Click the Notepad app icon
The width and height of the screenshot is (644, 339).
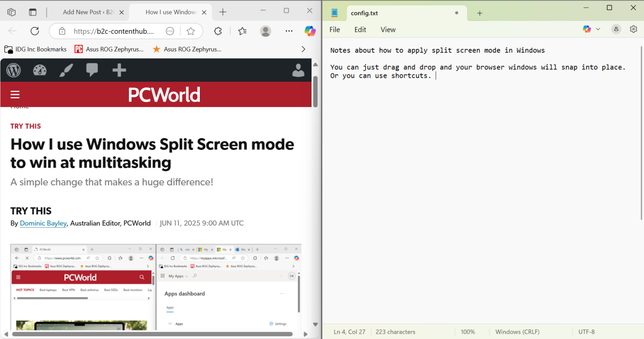[334, 13]
